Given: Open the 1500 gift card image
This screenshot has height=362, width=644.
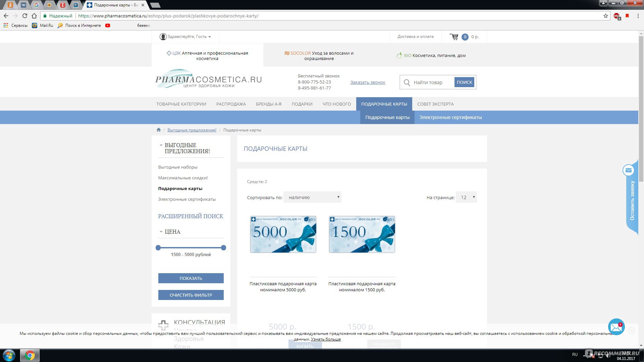Looking at the screenshot, I should (362, 234).
